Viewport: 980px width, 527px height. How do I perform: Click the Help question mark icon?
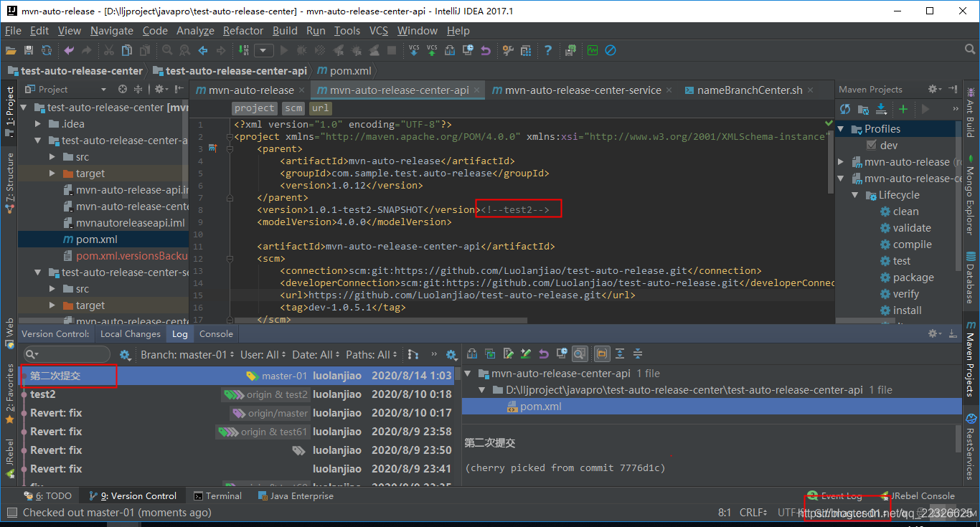(x=548, y=50)
